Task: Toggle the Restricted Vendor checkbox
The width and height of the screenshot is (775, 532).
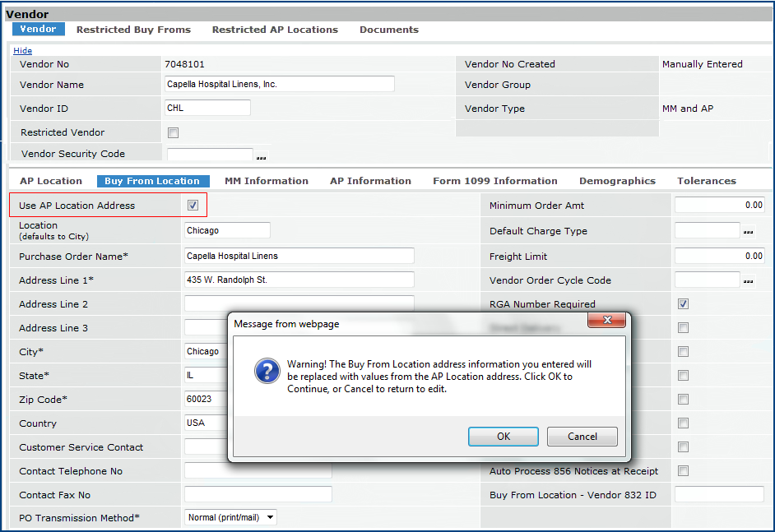Action: tap(173, 132)
